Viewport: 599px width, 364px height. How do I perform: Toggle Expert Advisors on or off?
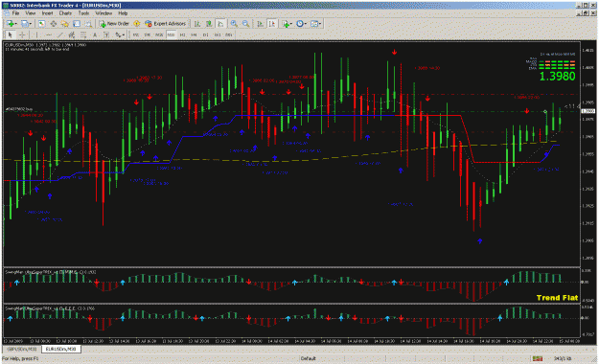[x=165, y=24]
